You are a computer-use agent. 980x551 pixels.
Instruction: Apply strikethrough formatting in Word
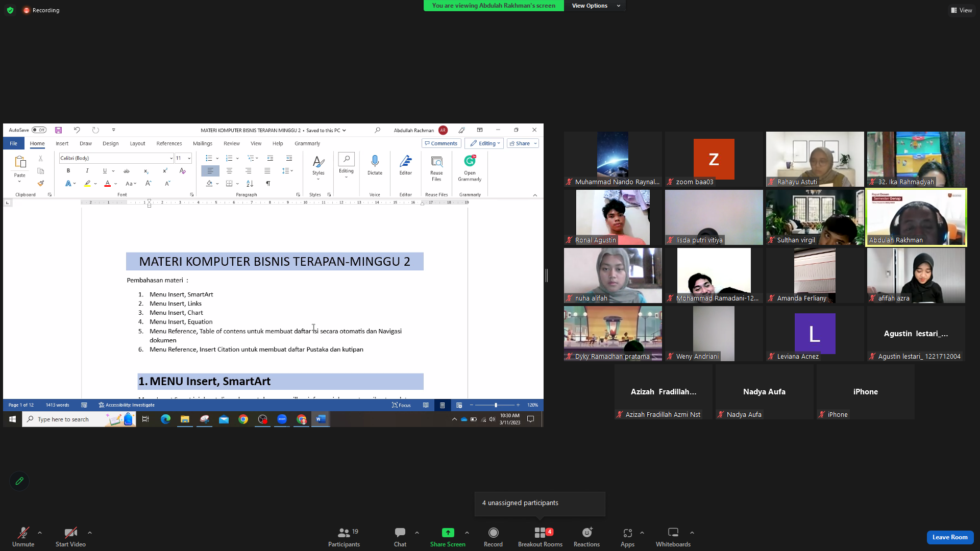tap(126, 171)
